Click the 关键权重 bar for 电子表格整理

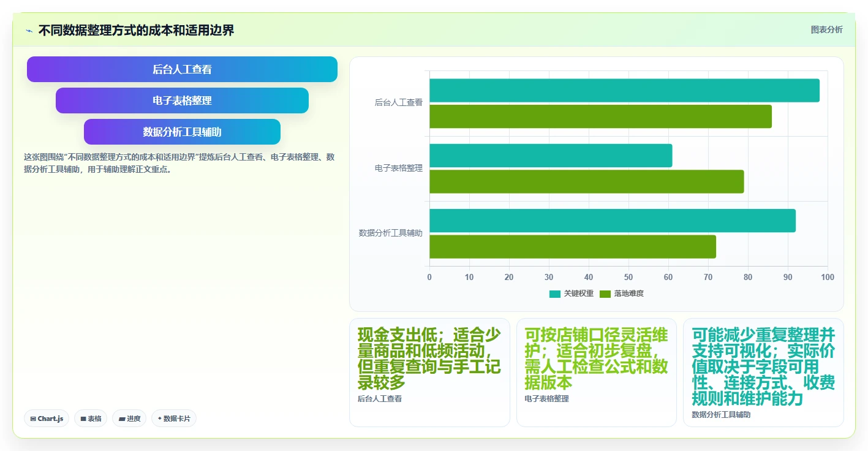click(551, 156)
